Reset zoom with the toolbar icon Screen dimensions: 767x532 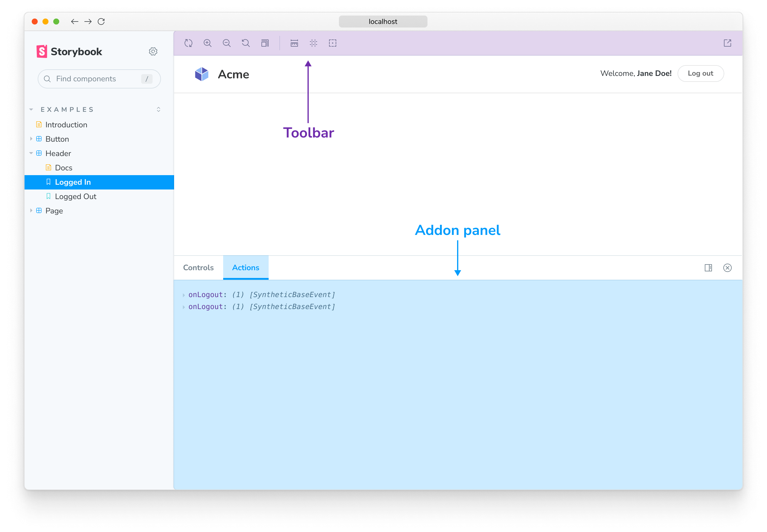(x=246, y=43)
